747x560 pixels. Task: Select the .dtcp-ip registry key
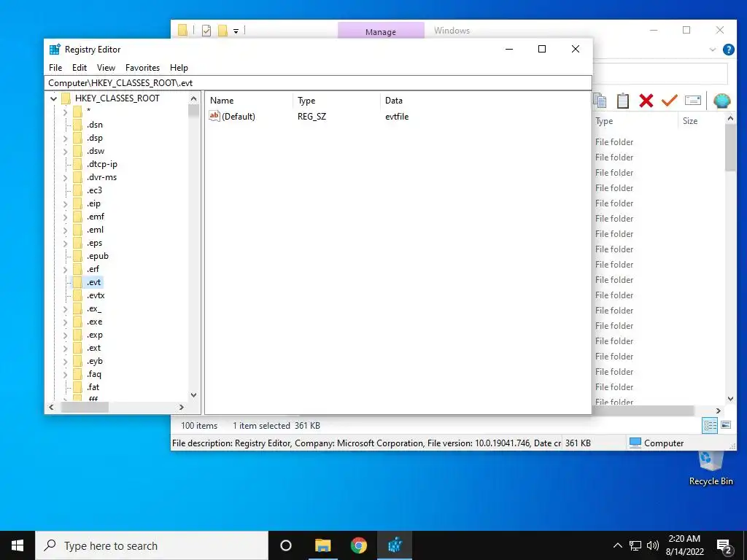(101, 164)
